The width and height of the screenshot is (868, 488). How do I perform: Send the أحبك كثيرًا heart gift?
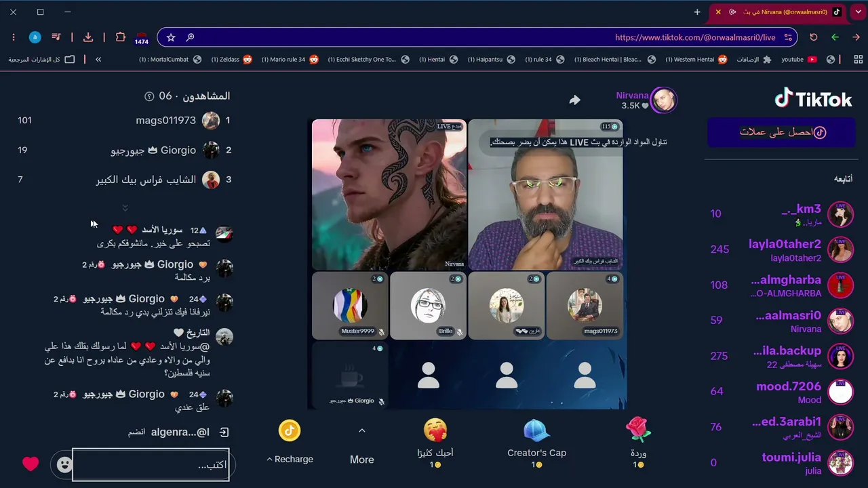coord(435,441)
